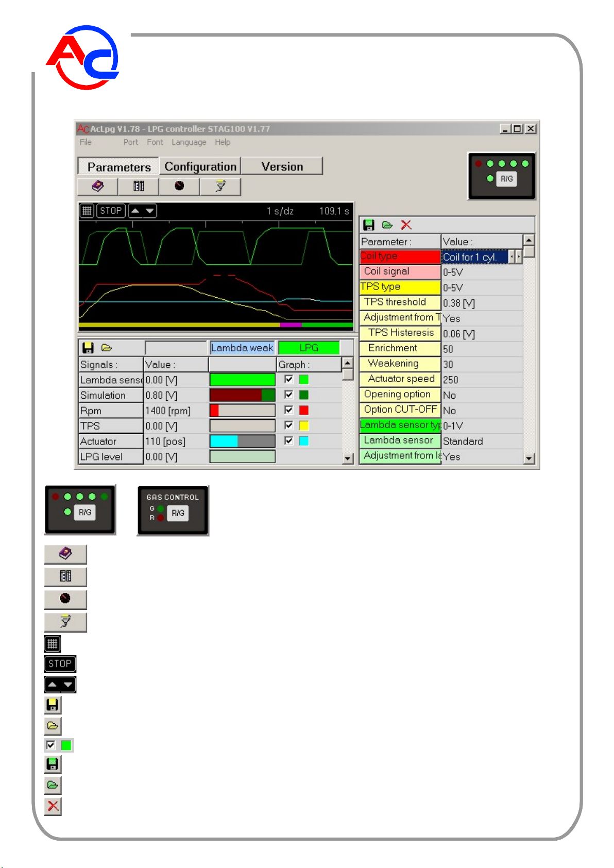Click the up/down arrows next to oscilloscope STOP
Image resolution: width=614 pixels, height=868 pixels.
click(142, 211)
